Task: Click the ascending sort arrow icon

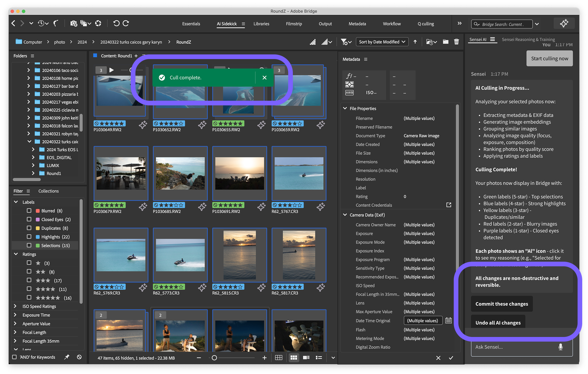Action: 415,42
